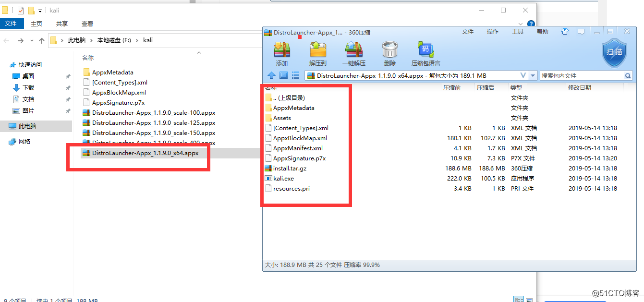Screen dimensions: 644x302
Task: Click the up-arrow icon in 360压缩
Action: (x=271, y=75)
